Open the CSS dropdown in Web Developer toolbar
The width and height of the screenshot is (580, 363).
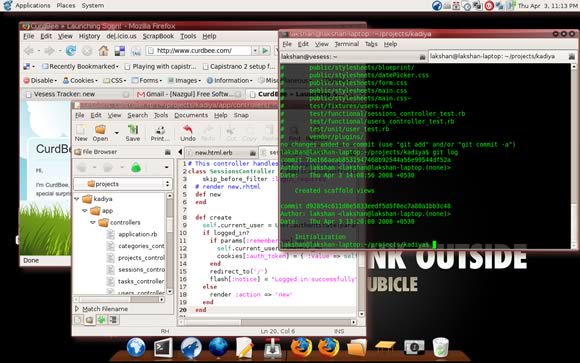click(115, 80)
